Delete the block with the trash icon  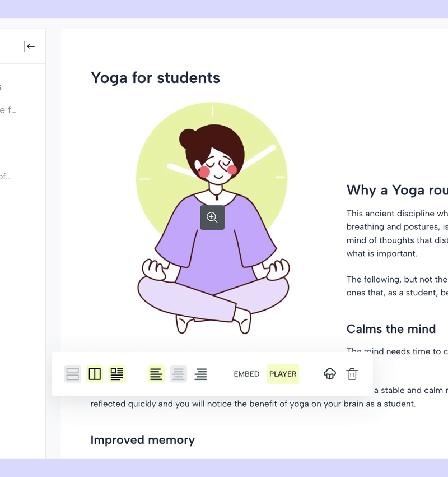pyautogui.click(x=352, y=374)
